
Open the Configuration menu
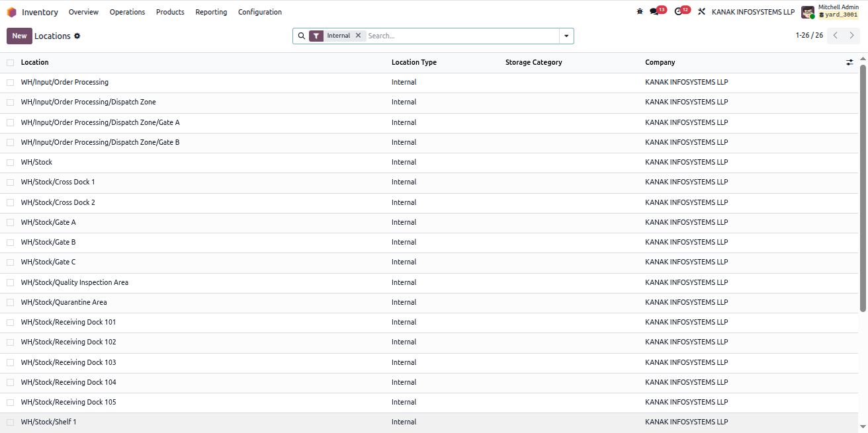point(260,12)
